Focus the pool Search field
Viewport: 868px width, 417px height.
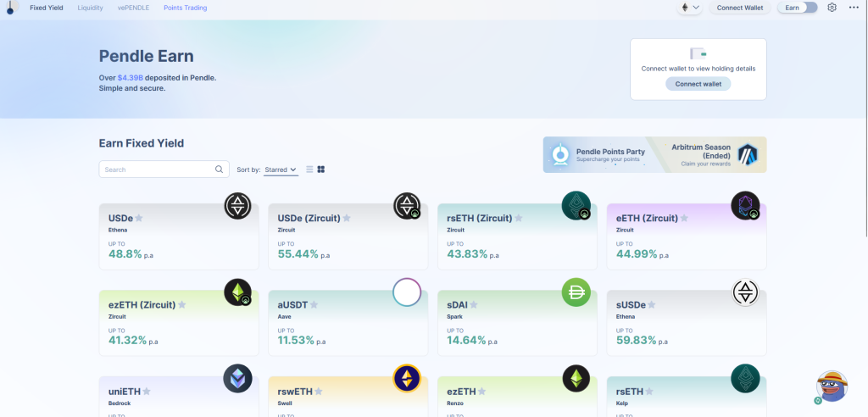tap(157, 170)
